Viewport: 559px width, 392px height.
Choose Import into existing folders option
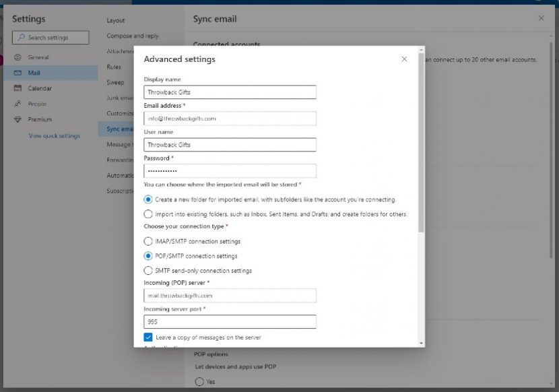click(148, 214)
